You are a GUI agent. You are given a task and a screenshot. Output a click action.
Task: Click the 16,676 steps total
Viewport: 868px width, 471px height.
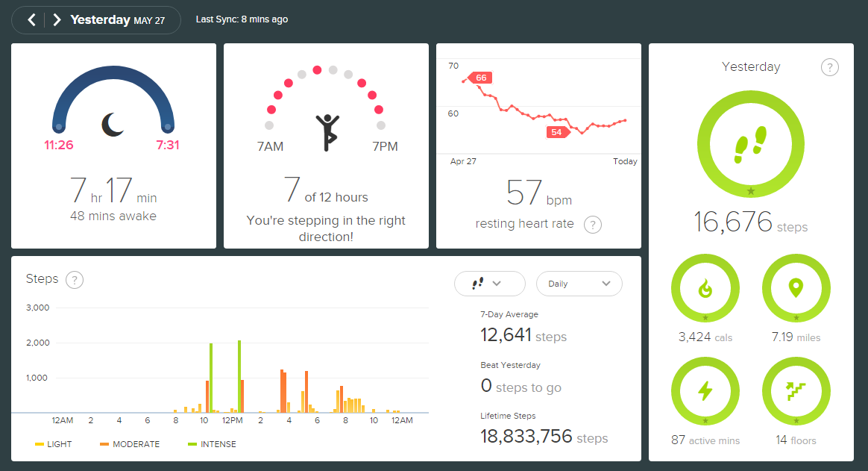click(751, 222)
